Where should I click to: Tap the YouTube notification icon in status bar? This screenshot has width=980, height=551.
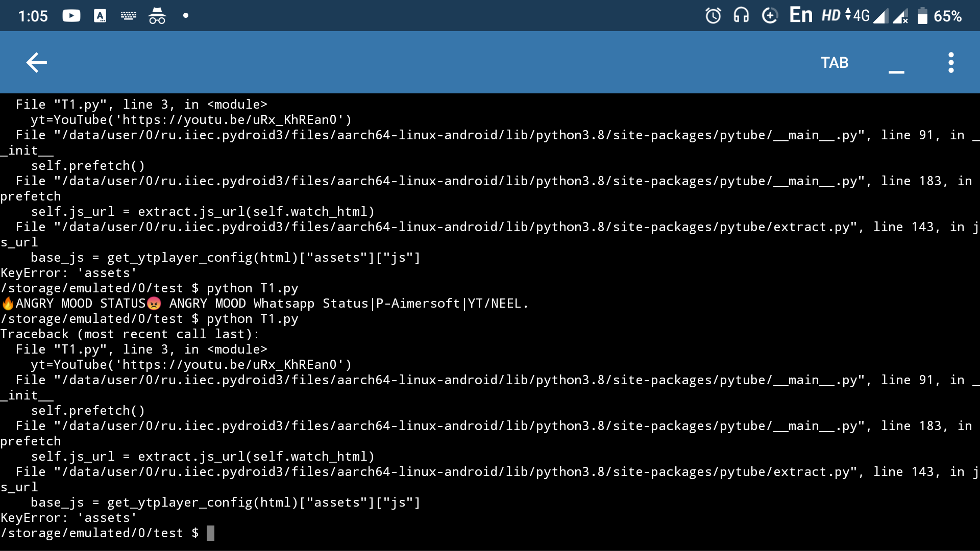click(x=71, y=15)
